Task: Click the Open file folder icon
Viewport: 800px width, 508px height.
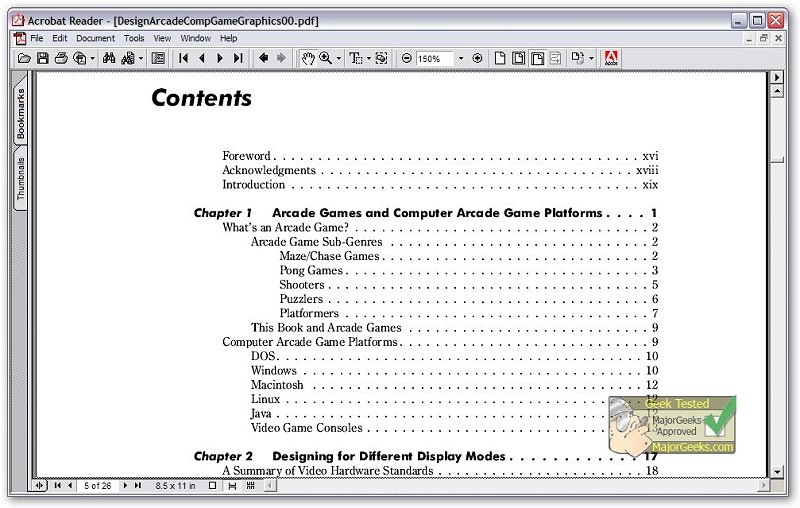Action: (x=24, y=58)
